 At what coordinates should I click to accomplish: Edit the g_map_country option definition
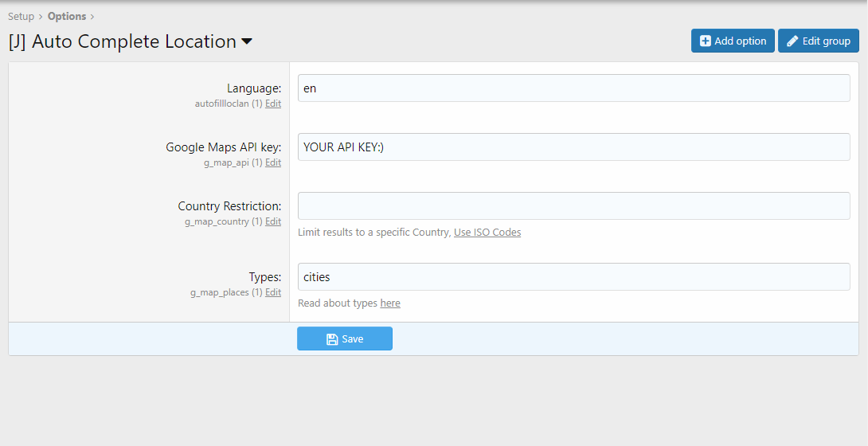pyautogui.click(x=273, y=221)
